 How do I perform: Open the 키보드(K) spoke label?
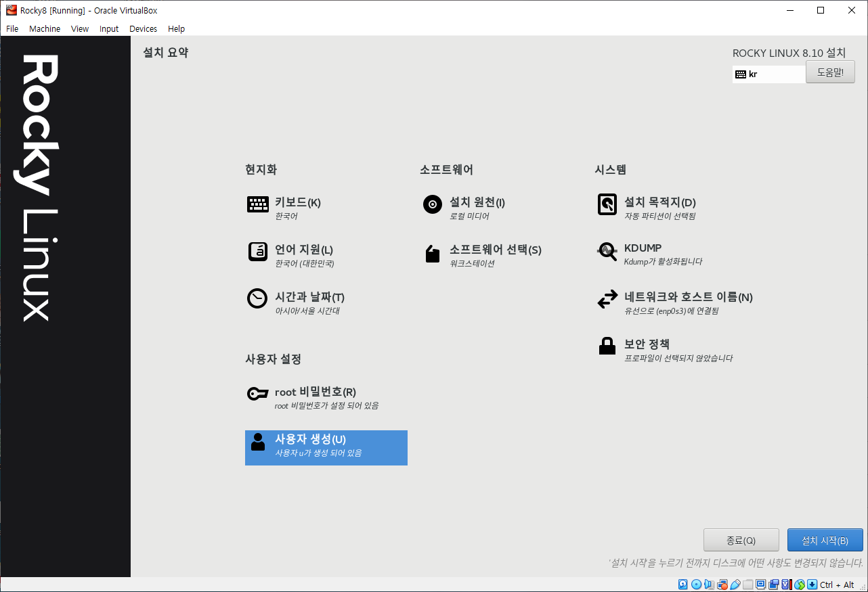click(x=298, y=202)
